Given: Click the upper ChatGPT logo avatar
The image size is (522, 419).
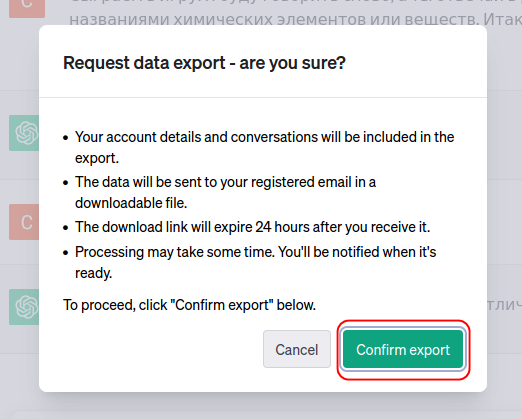Looking at the screenshot, I should pyautogui.click(x=24, y=133).
